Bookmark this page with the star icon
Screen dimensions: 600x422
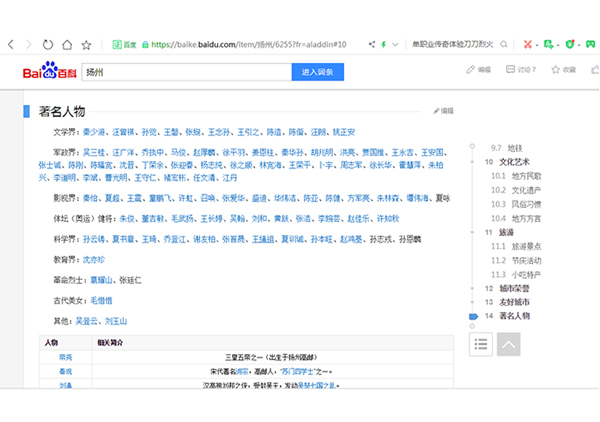click(87, 45)
